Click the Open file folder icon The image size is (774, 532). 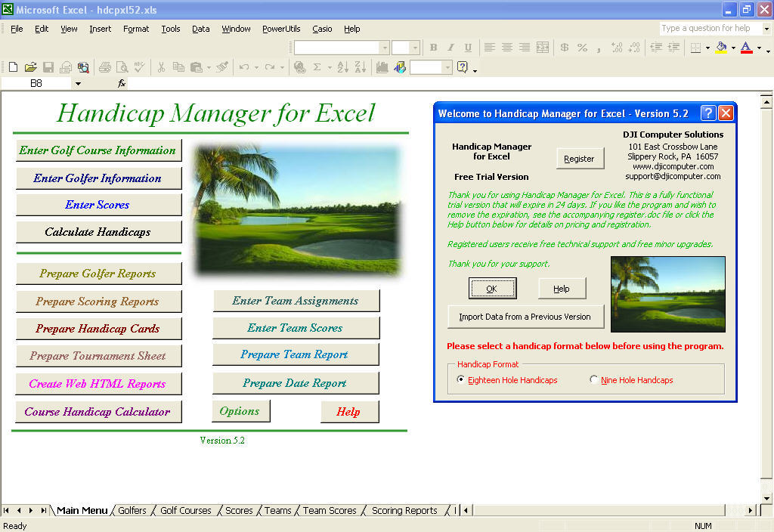[x=30, y=67]
